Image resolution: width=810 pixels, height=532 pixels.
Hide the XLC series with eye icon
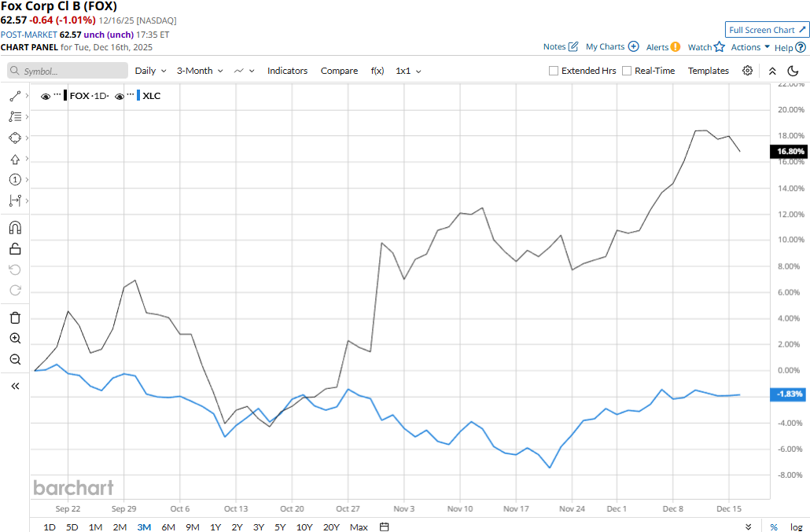point(120,96)
